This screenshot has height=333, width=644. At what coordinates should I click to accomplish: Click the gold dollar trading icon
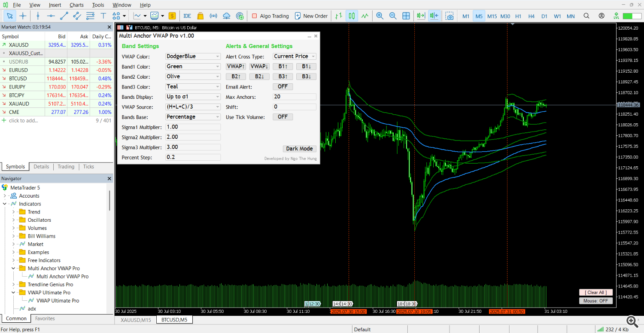coord(172,16)
